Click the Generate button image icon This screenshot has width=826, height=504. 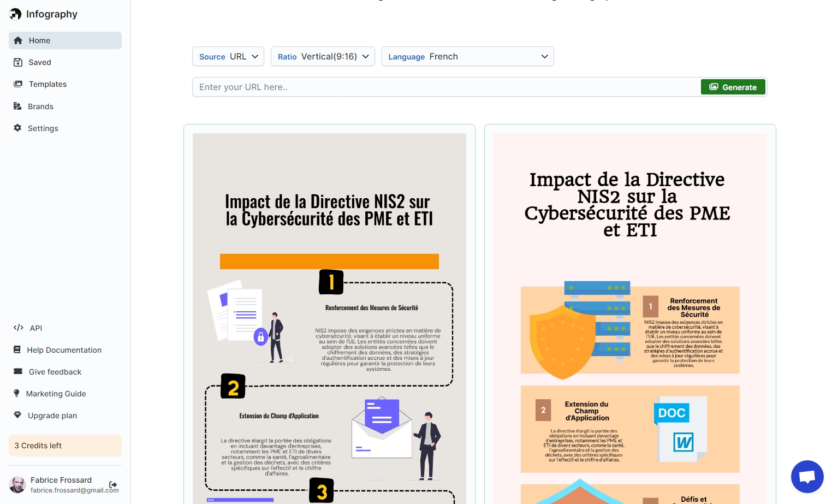[714, 86]
